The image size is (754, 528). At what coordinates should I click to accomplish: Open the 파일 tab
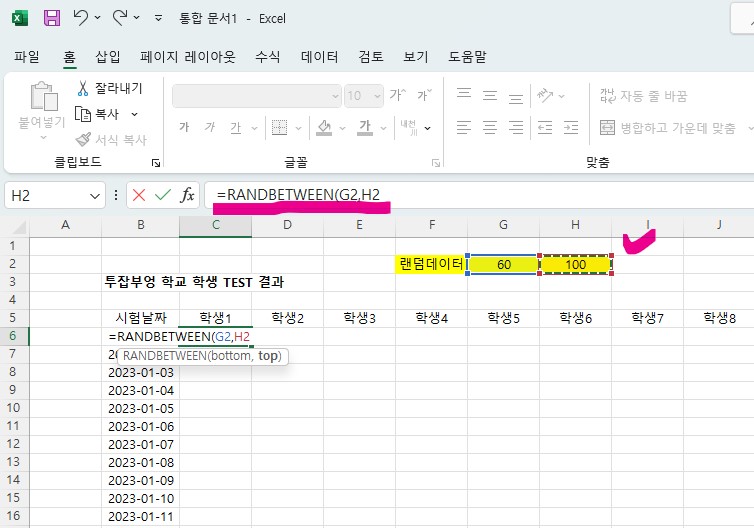27,57
